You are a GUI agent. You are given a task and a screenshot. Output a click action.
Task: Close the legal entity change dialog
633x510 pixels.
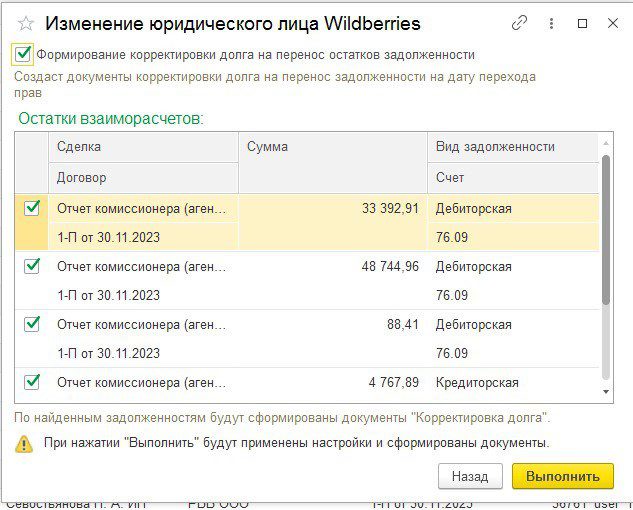[x=612, y=23]
